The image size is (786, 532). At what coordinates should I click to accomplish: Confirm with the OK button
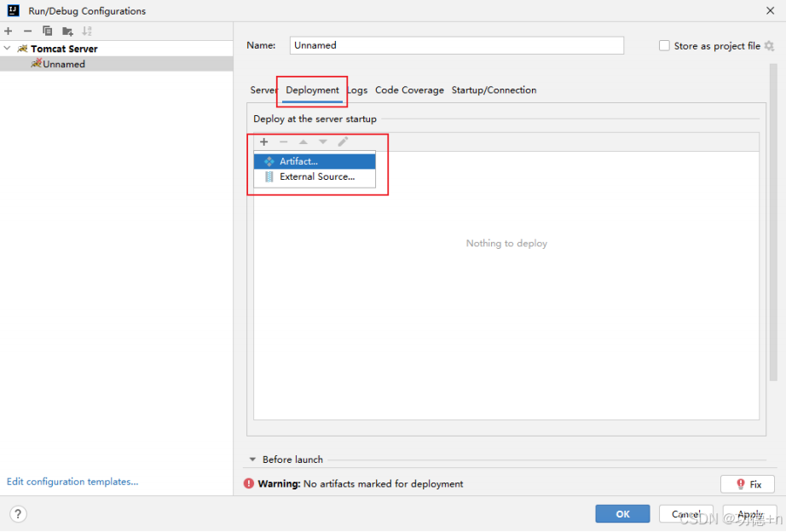622,514
